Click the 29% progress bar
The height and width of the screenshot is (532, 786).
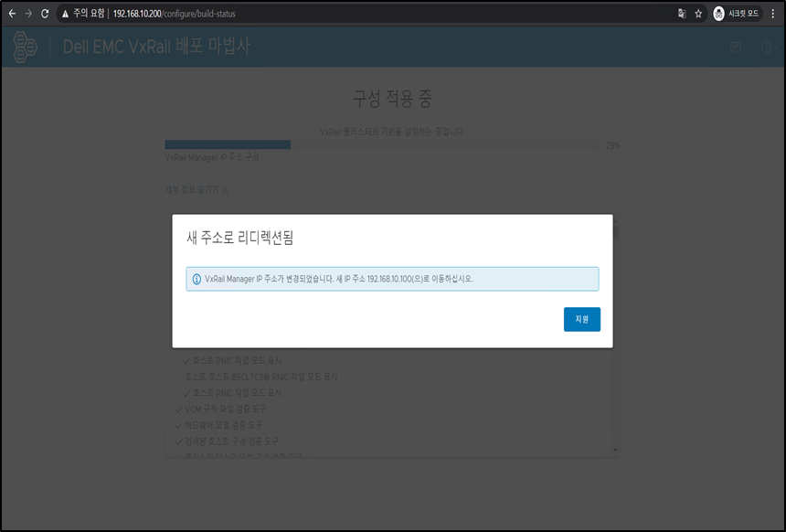[x=381, y=145]
